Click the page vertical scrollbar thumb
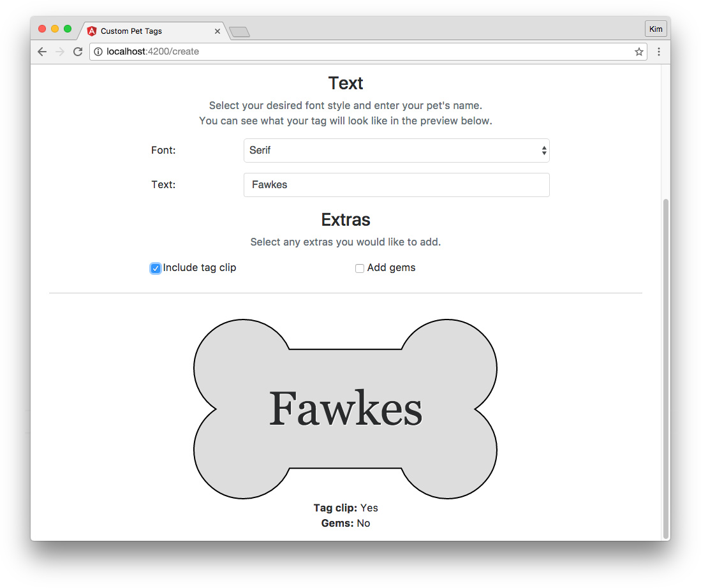 click(x=666, y=369)
